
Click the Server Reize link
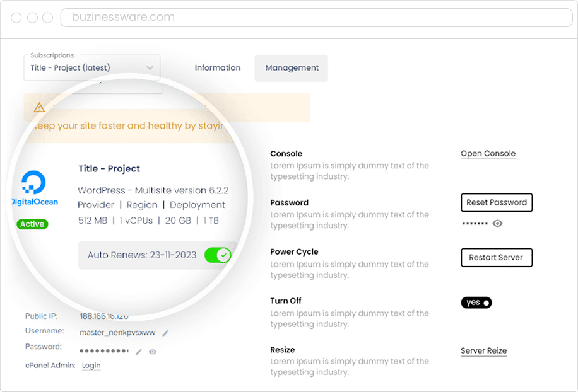pyautogui.click(x=483, y=351)
